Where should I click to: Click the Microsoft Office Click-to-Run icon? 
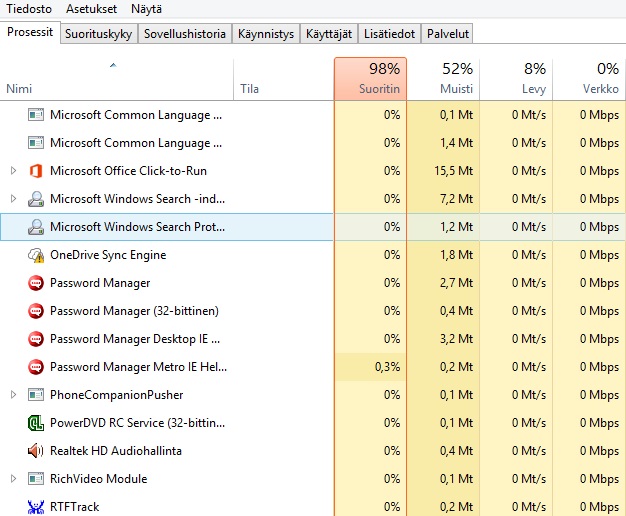[36, 171]
